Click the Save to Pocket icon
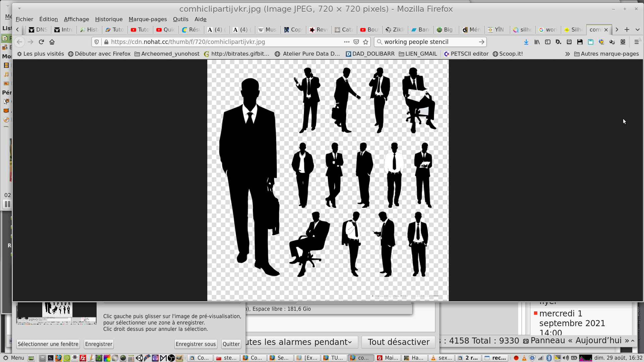 356,42
